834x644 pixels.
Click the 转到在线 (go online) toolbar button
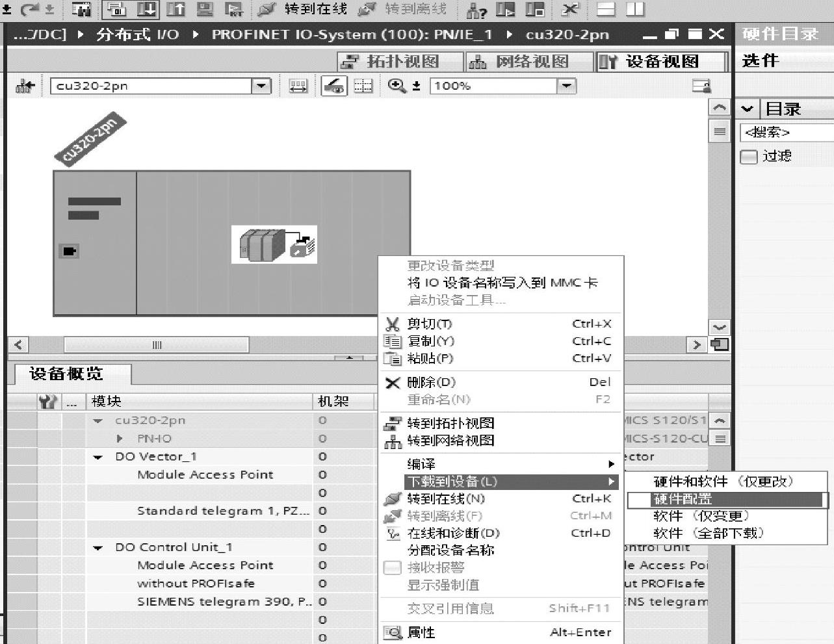(302, 9)
